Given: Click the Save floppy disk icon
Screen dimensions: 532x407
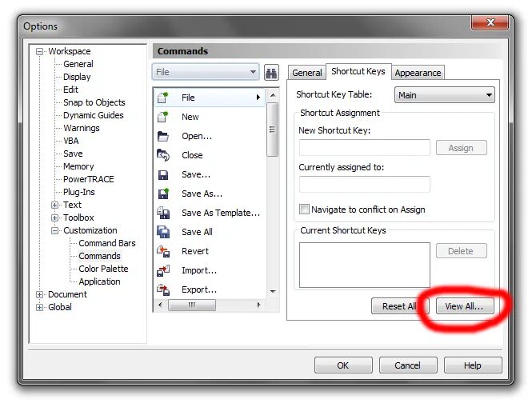Looking at the screenshot, I should pos(163,174).
